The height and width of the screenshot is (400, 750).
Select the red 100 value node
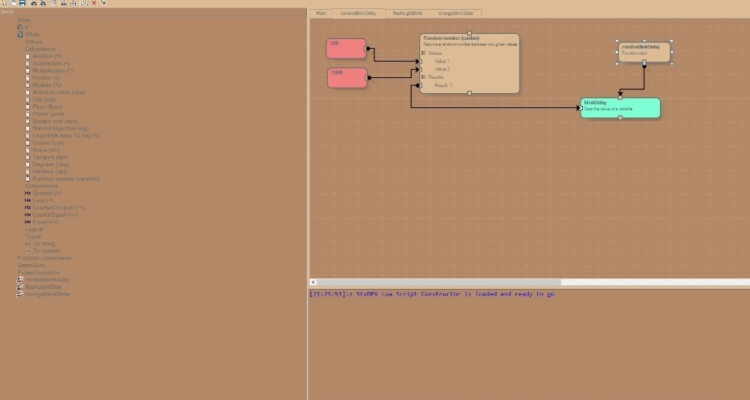(346, 49)
